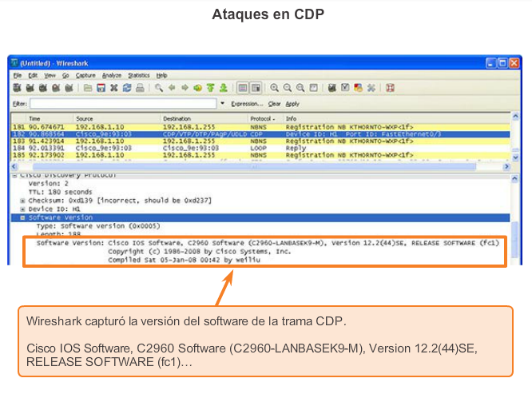Restart the running capture icon

(x=69, y=88)
